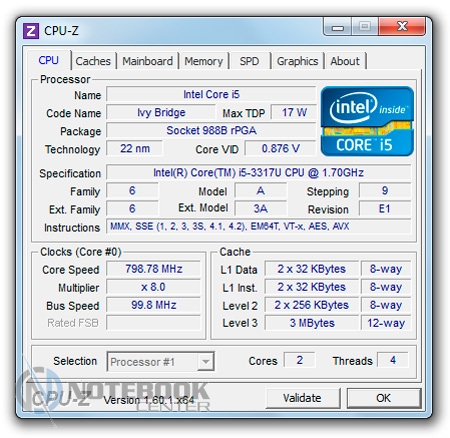Switch to the Caches tab
The width and height of the screenshot is (450, 438).
(93, 61)
